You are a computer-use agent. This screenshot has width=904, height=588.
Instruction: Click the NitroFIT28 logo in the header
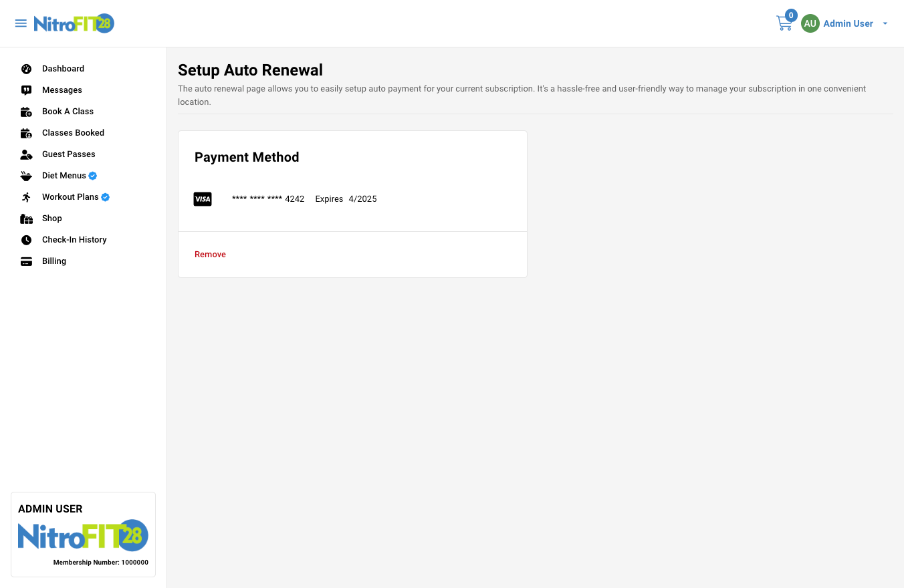click(74, 23)
